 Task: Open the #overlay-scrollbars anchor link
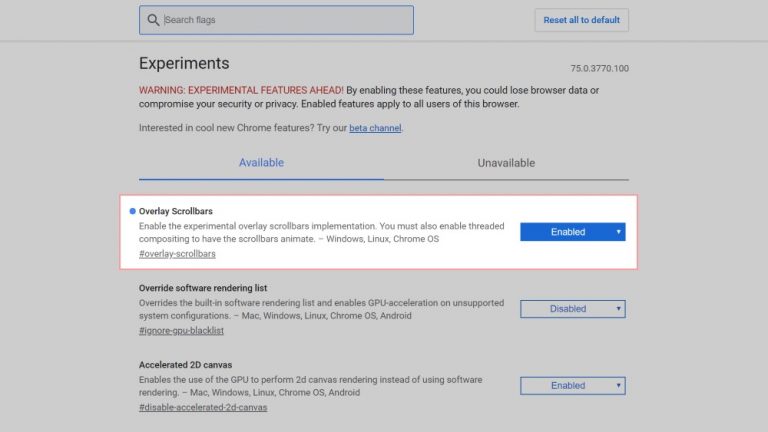[177, 254]
